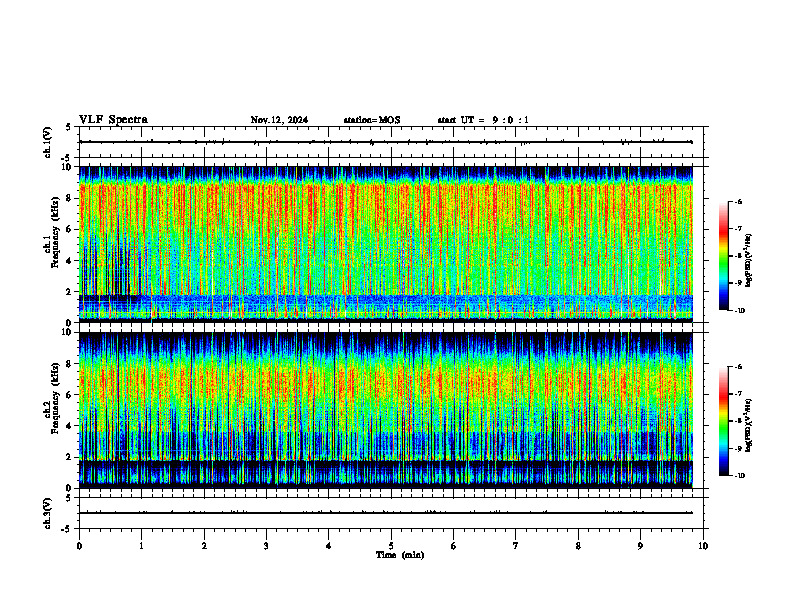Click the 'VLF Spectra' title text
The height and width of the screenshot is (612, 792).
click(113, 120)
